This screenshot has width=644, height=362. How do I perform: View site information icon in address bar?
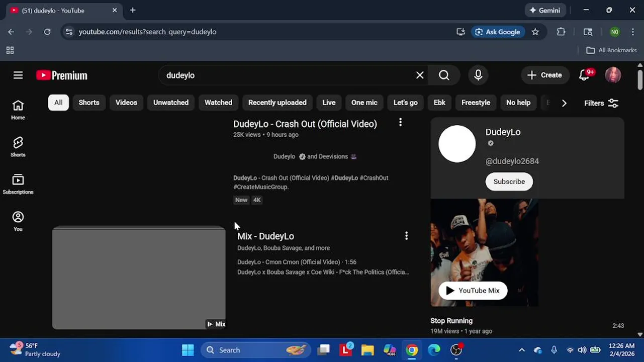tap(69, 32)
